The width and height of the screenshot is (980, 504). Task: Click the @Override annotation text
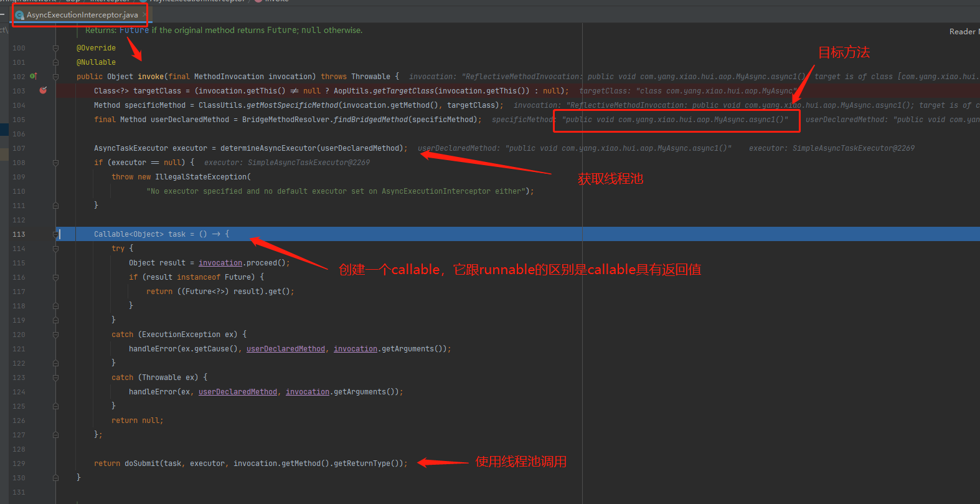[x=96, y=48]
